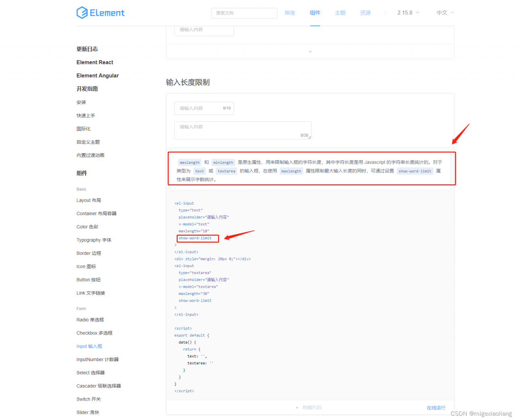
Task: Click the 开发指南 sidebar heading
Action: pyautogui.click(x=87, y=89)
